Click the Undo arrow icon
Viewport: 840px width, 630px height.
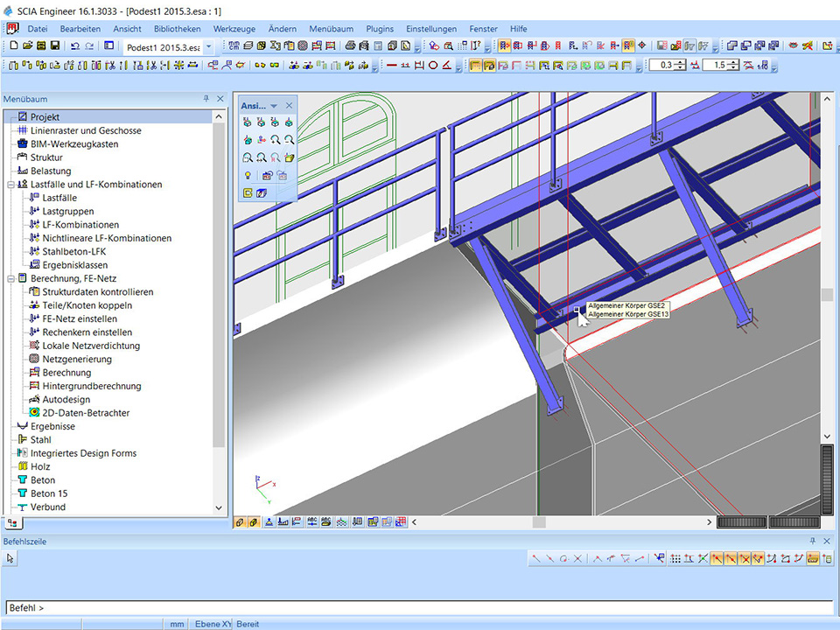[x=75, y=45]
